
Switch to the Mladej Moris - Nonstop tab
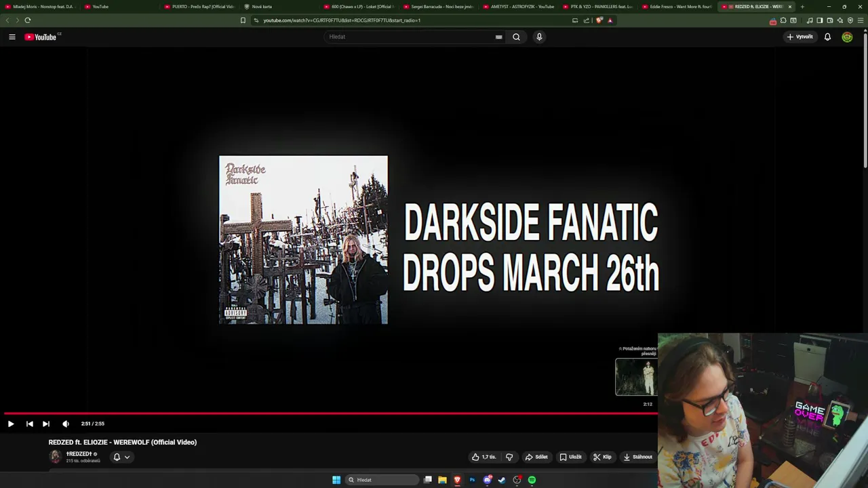[x=39, y=6]
